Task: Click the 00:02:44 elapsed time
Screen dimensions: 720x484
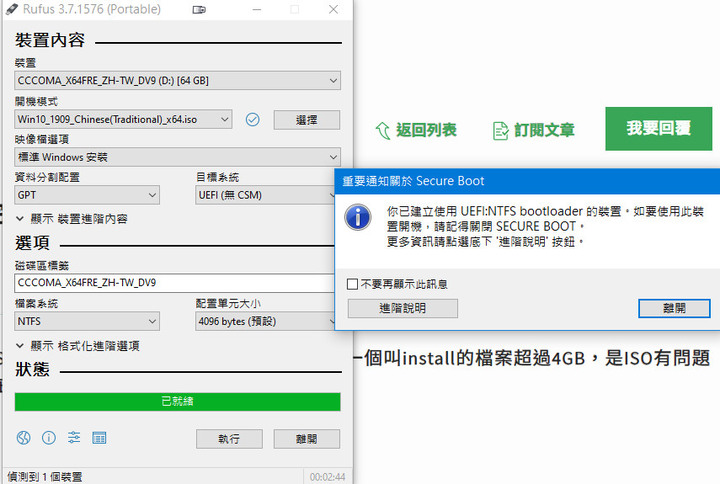Action: pos(327,477)
